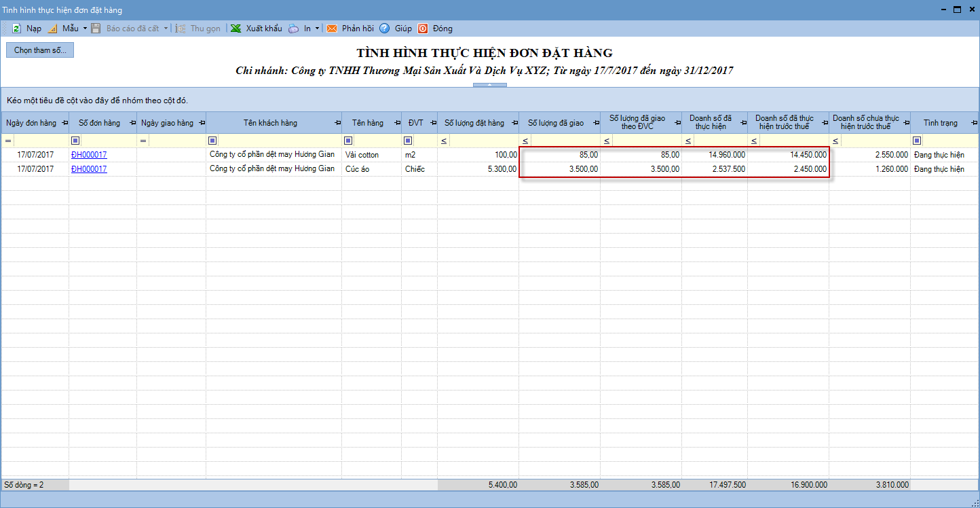The width and height of the screenshot is (980, 508).
Task: Pin the Số đơn hàng column
Action: point(132,123)
